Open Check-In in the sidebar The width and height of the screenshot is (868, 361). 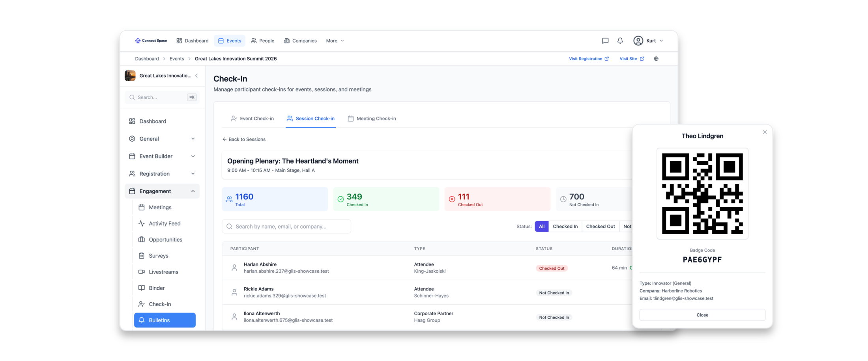coord(165,304)
